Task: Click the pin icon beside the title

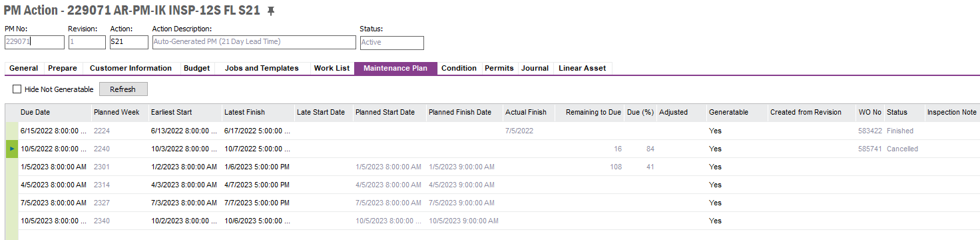Action: click(x=270, y=11)
